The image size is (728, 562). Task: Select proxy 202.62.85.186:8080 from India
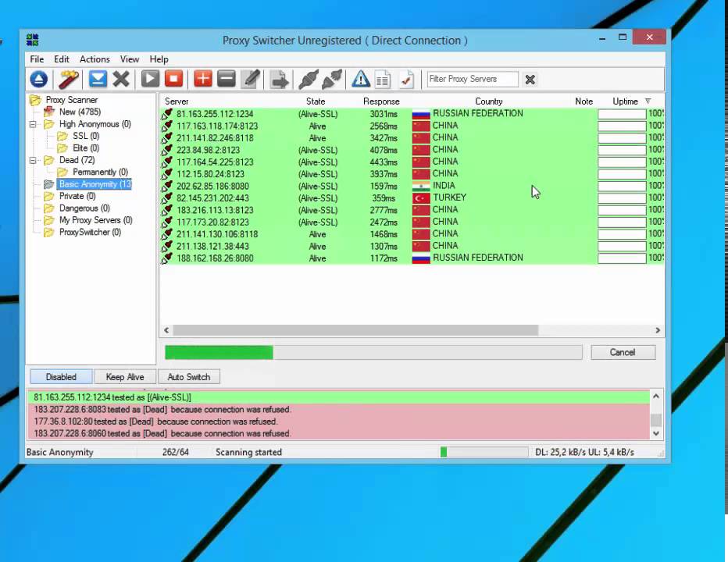pos(412,187)
